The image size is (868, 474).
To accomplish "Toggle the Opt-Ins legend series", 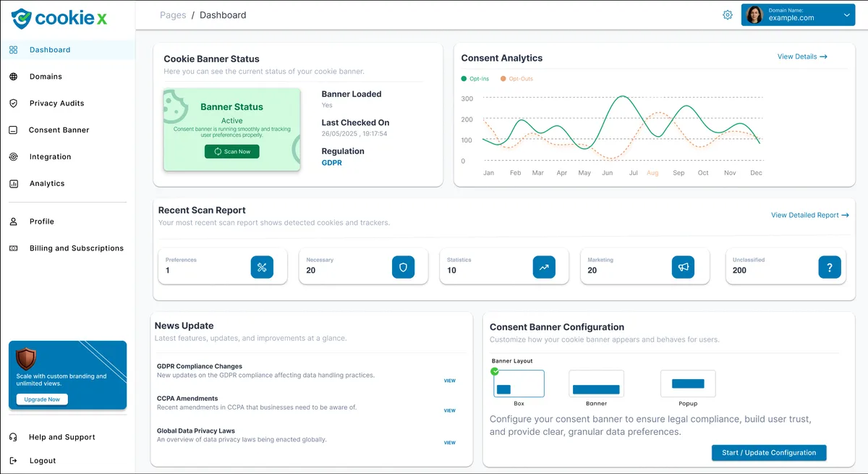I will pos(475,78).
